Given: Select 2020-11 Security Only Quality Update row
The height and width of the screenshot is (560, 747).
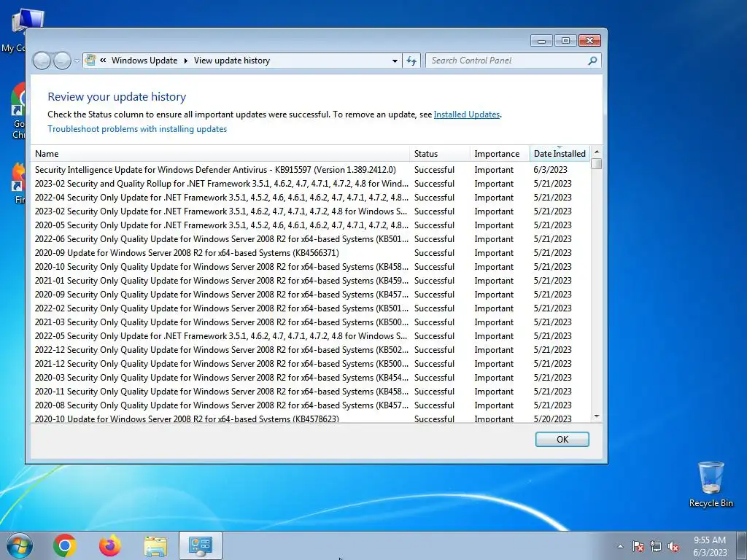Looking at the screenshot, I should (x=311, y=391).
